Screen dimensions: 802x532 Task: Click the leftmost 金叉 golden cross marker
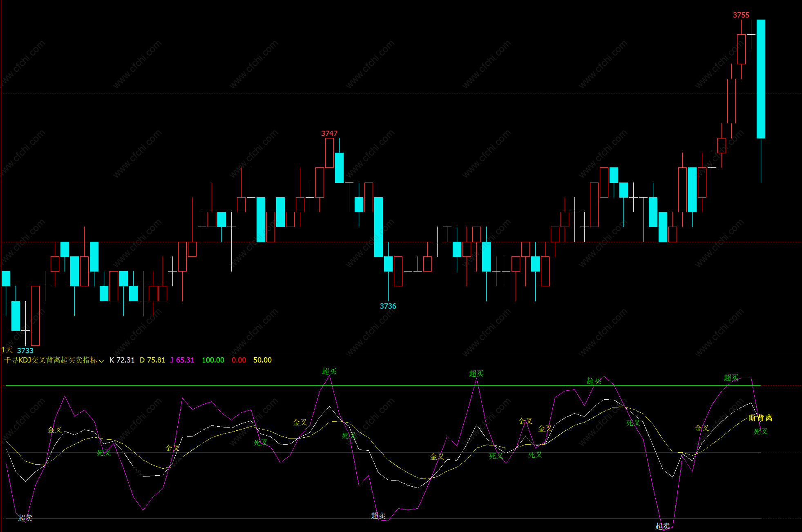click(x=55, y=430)
